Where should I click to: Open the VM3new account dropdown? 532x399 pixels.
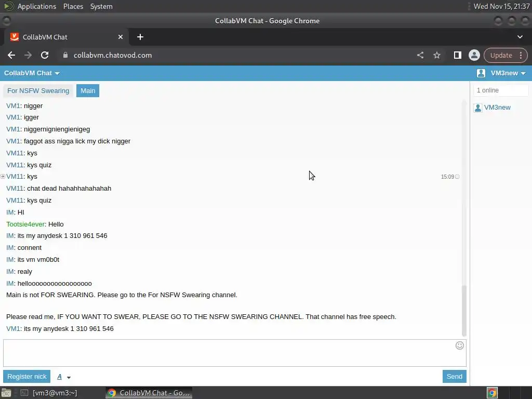[508, 73]
